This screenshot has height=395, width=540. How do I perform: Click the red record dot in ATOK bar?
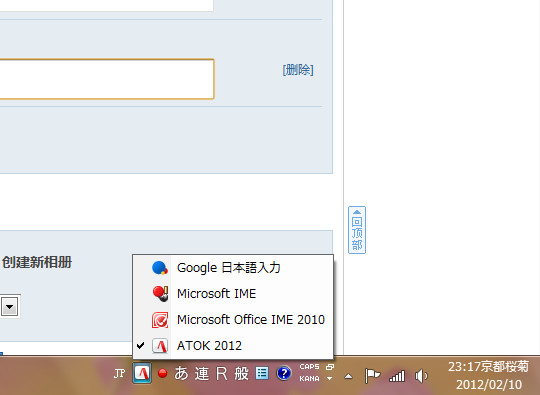point(163,373)
